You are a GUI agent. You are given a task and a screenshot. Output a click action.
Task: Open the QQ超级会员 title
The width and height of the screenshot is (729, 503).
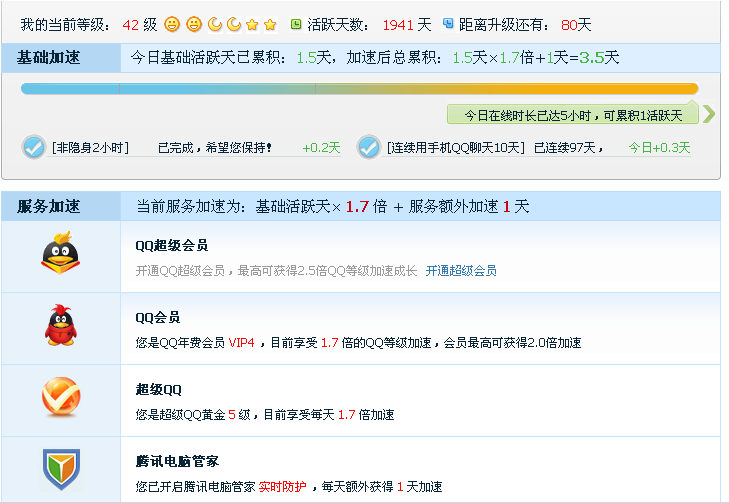point(171,246)
